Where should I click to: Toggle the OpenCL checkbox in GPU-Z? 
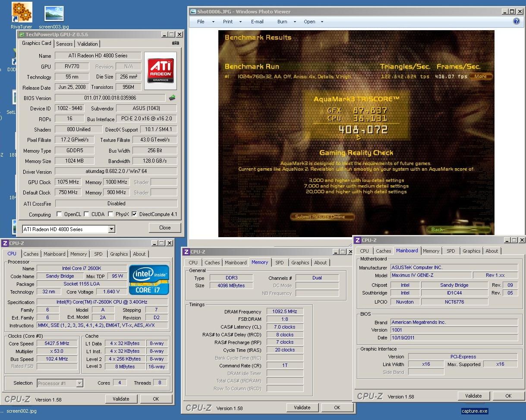pyautogui.click(x=60, y=214)
